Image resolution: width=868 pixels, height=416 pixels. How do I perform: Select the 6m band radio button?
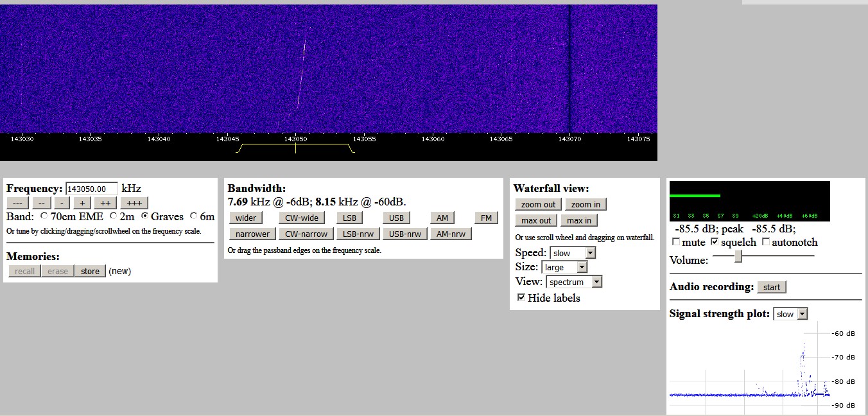point(193,216)
